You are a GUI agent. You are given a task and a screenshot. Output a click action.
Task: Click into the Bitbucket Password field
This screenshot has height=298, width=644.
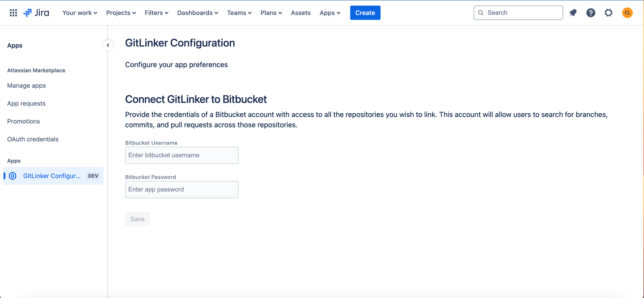(181, 189)
